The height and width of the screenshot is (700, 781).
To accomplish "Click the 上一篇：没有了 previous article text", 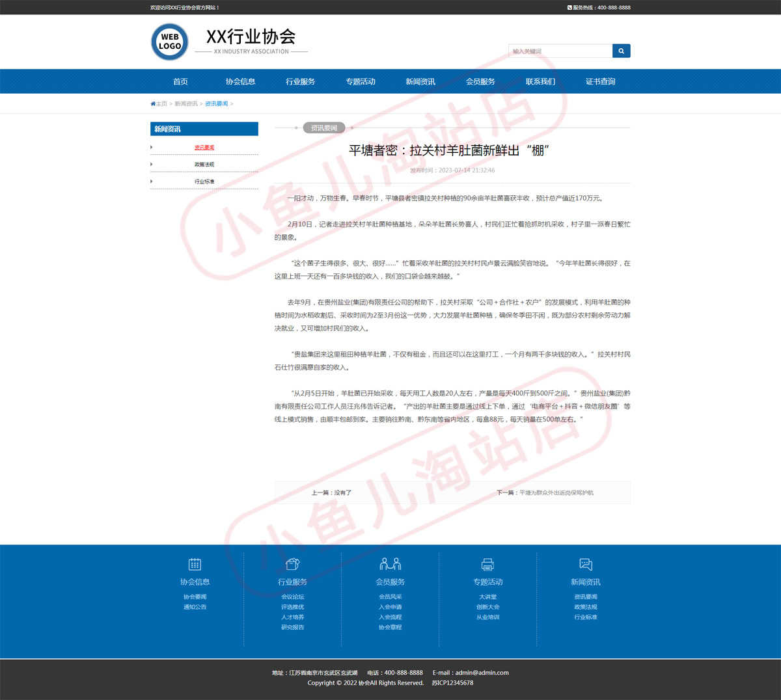I will tap(331, 492).
